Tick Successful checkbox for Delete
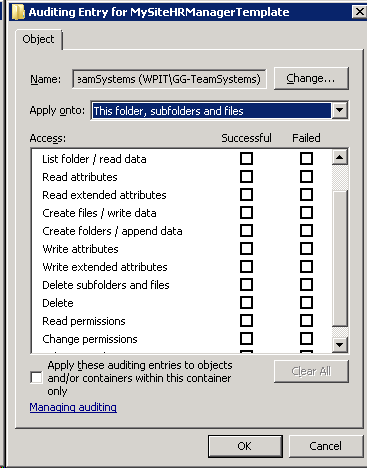367x468 pixels. coord(246,303)
